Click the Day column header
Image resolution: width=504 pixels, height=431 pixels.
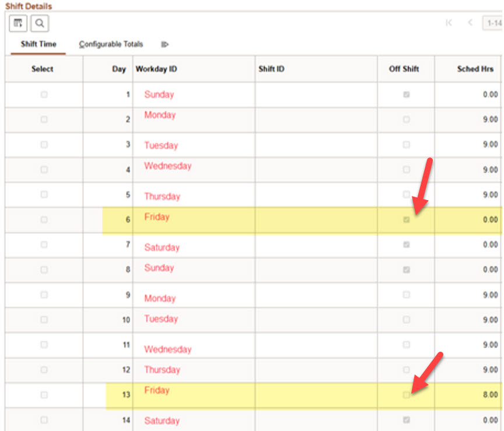click(118, 69)
